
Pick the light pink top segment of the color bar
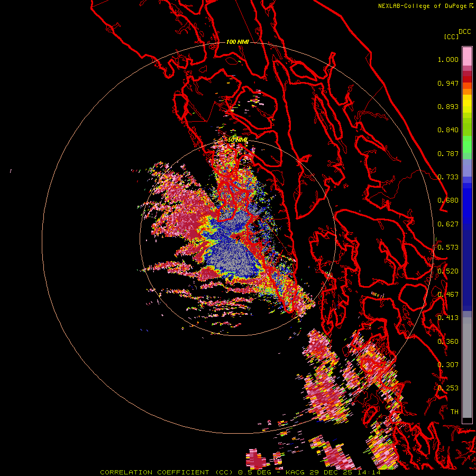click(x=467, y=57)
